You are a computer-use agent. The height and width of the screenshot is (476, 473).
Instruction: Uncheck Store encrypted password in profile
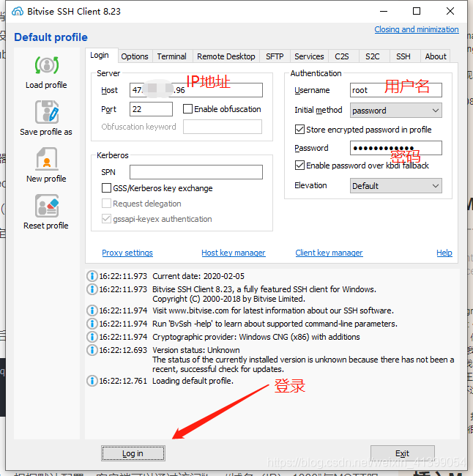[299, 130]
